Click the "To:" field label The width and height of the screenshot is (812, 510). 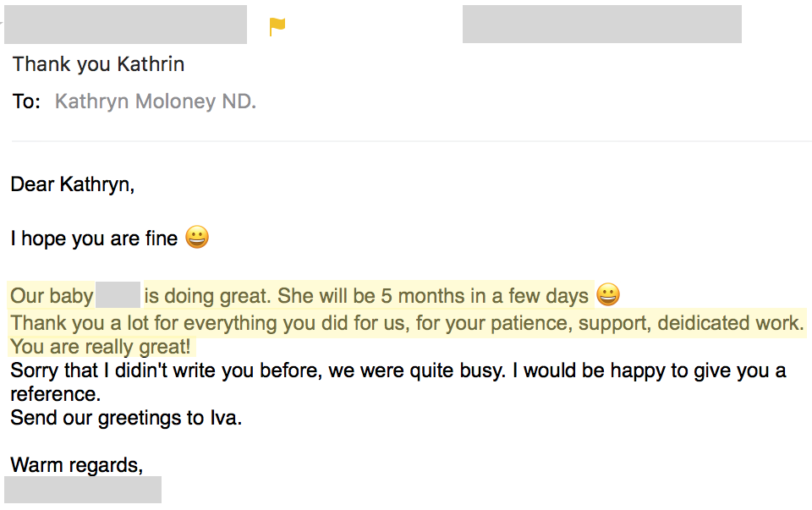click(x=26, y=101)
